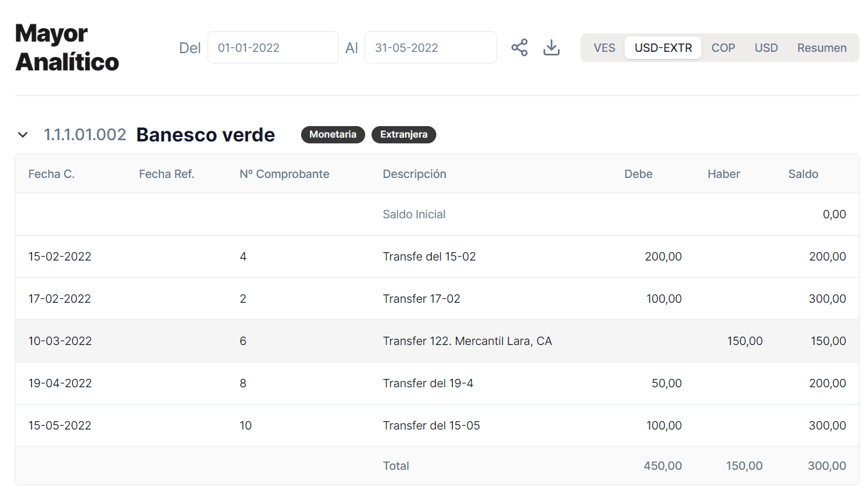Open the Resumen tab
This screenshot has height=498, width=868.
822,48
